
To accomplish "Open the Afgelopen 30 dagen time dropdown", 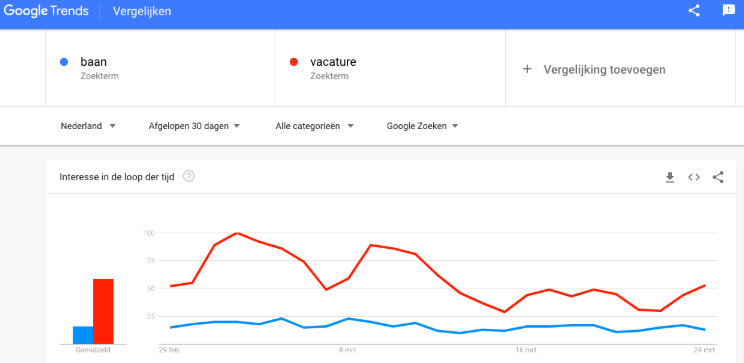I will [x=194, y=126].
